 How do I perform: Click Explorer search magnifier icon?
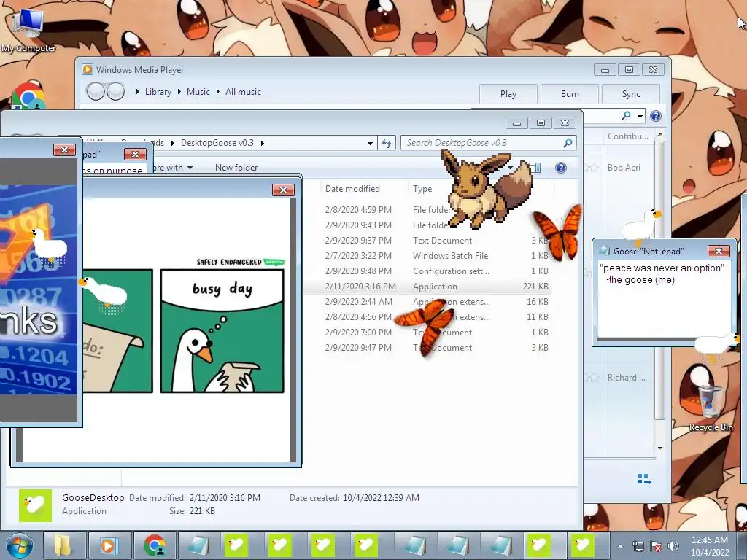point(568,143)
